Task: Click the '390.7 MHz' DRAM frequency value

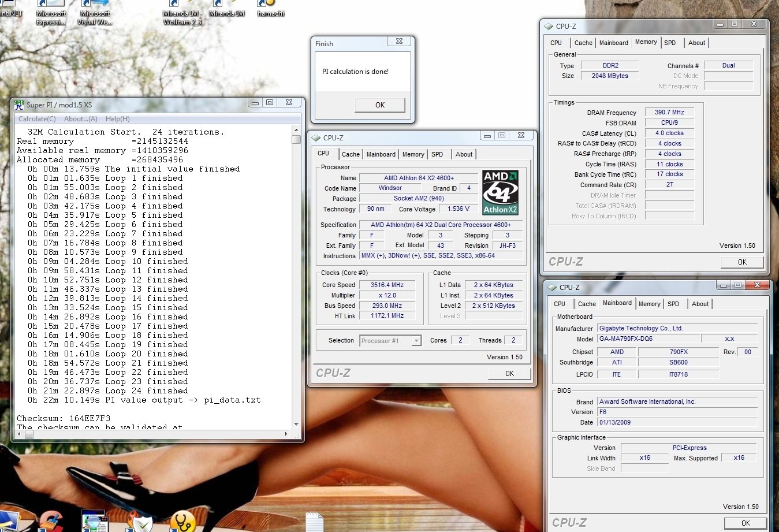Action: [669, 113]
